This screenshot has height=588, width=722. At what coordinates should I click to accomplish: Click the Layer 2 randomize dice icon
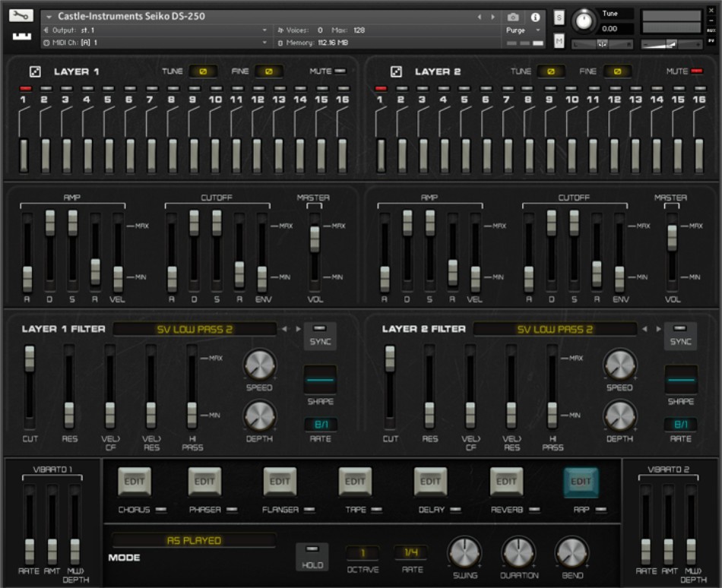(396, 71)
